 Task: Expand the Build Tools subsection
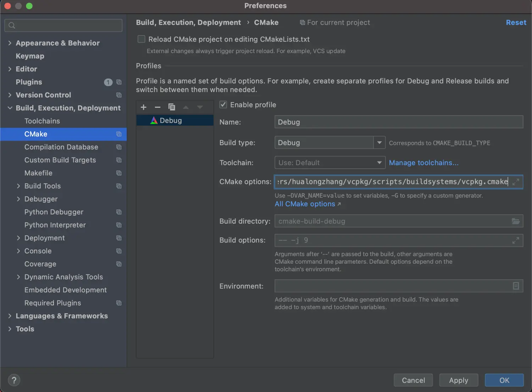pos(18,186)
